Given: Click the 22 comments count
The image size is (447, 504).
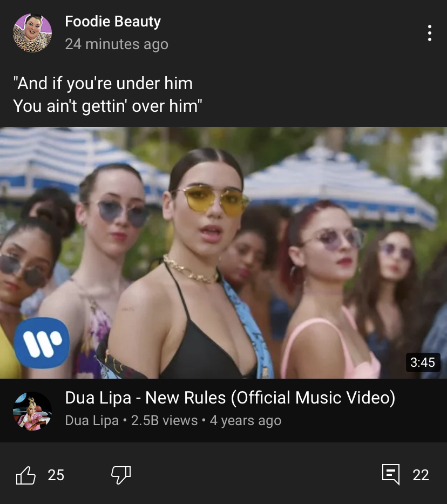Looking at the screenshot, I should [x=421, y=475].
